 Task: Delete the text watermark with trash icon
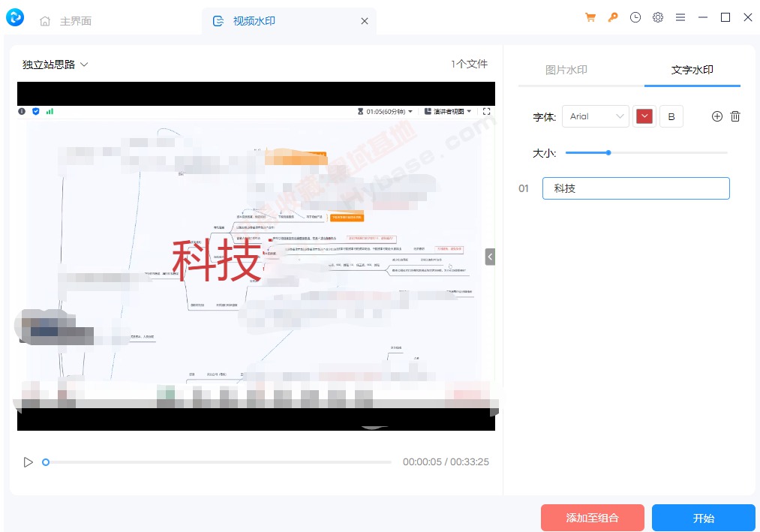735,116
